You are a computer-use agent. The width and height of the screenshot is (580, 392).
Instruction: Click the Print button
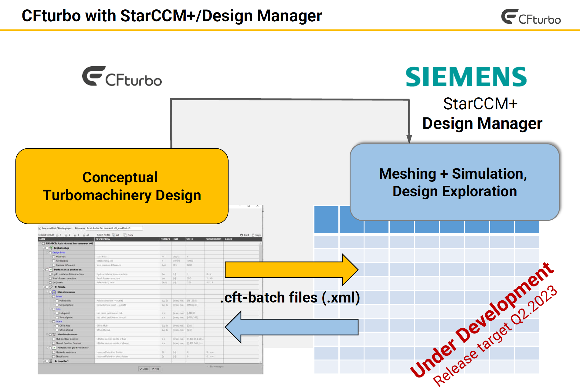(x=244, y=235)
